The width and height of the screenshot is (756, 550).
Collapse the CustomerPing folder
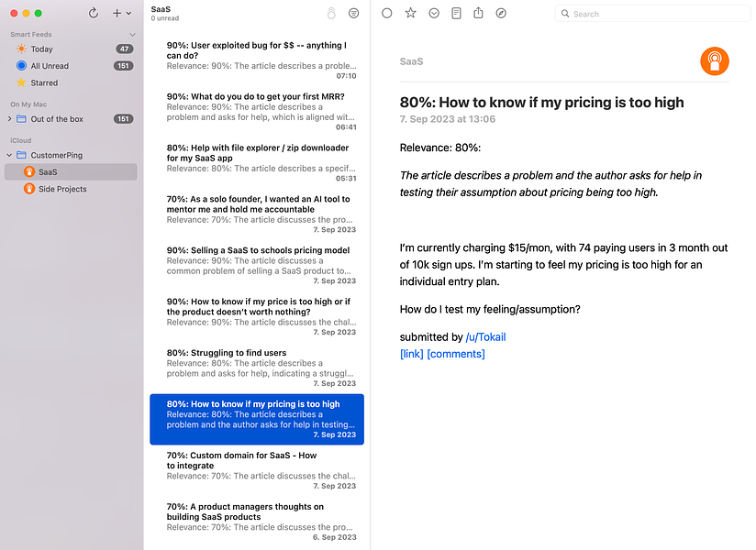click(x=9, y=155)
